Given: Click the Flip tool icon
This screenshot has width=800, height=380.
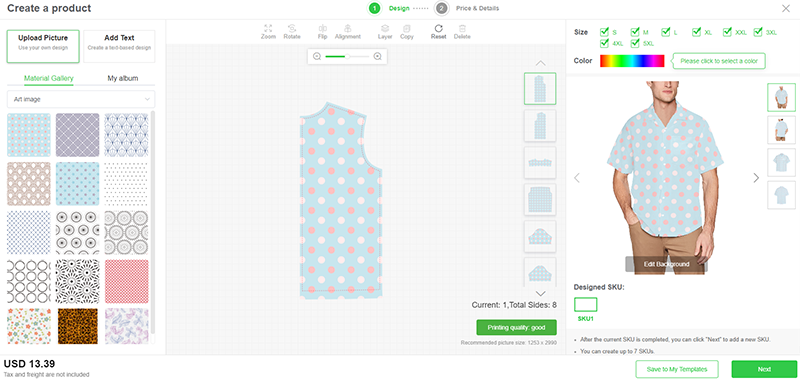Looking at the screenshot, I should point(322,29).
